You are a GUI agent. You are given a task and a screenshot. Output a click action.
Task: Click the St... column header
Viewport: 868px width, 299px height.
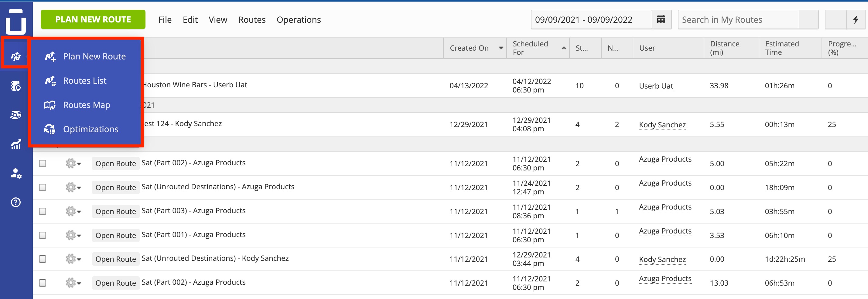click(585, 48)
